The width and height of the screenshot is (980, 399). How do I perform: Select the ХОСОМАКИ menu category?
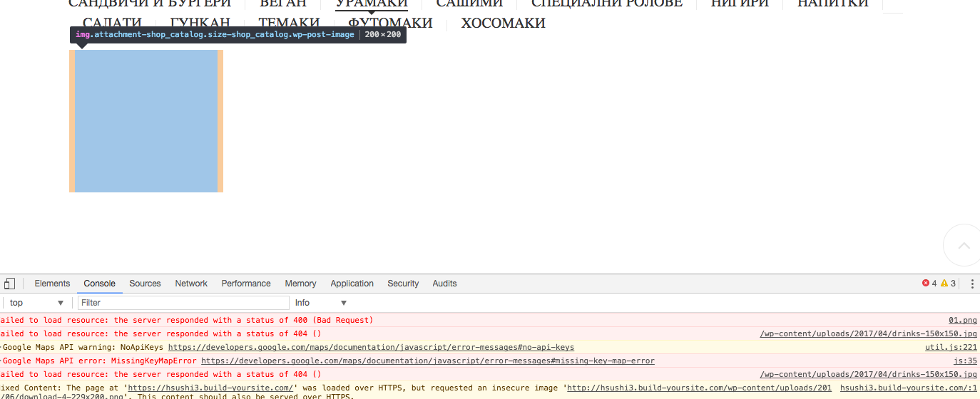[x=503, y=24]
